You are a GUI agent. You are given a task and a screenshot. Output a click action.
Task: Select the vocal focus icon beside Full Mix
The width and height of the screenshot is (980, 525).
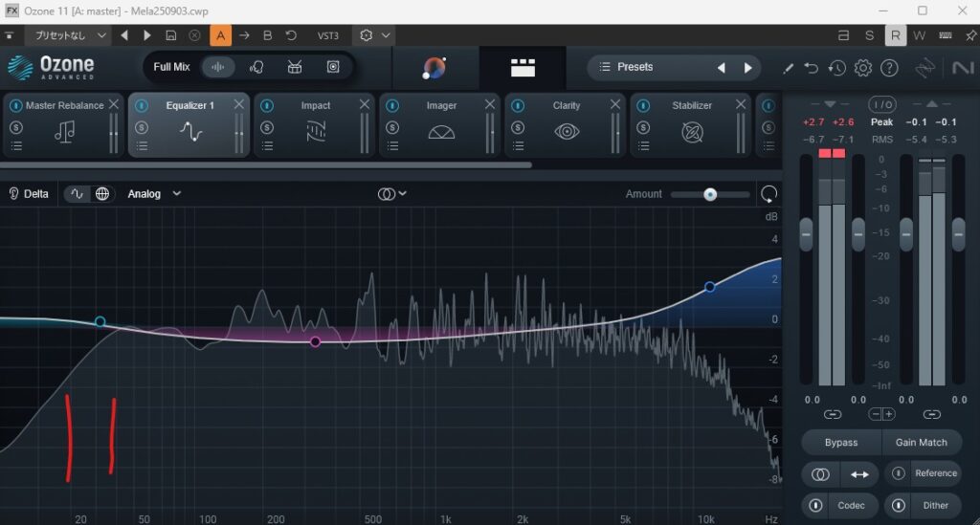point(256,68)
